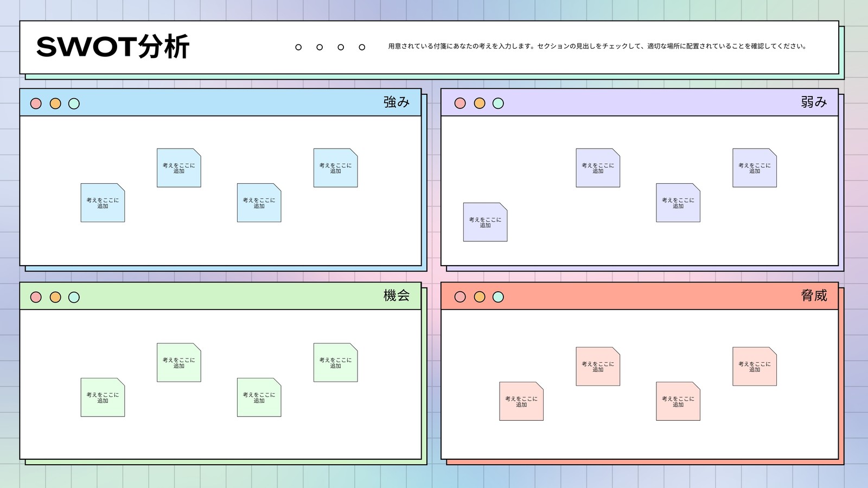Select the leftmost green sticky note in 機会

pos(103,397)
